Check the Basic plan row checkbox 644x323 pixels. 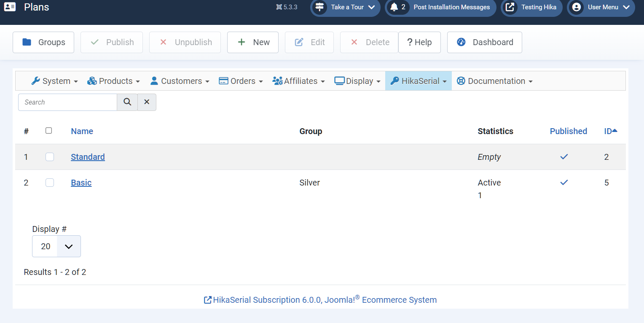(x=50, y=183)
